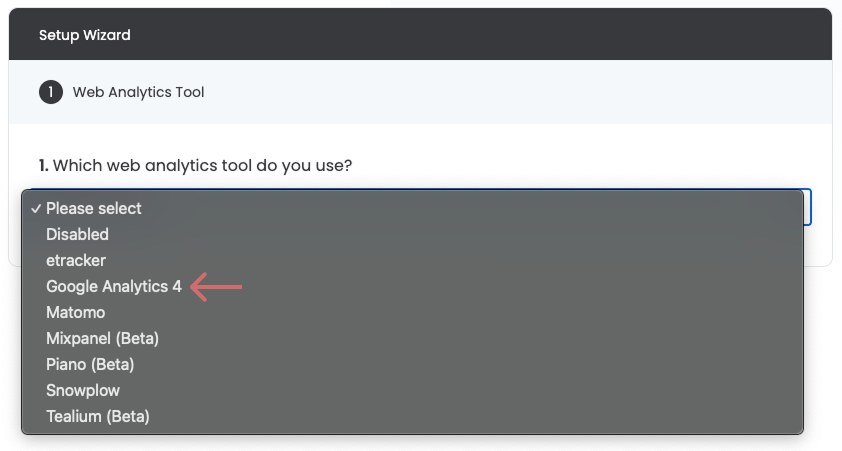Click the red arrow pointing at Google Analytics 4

pos(216,287)
